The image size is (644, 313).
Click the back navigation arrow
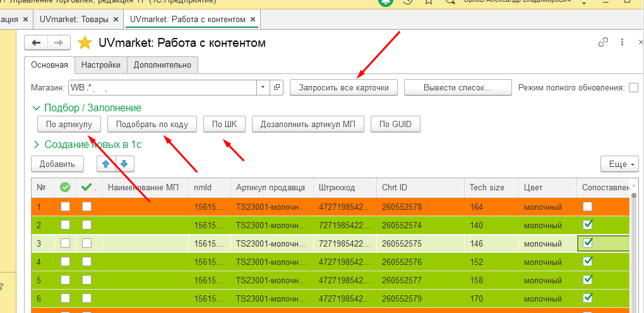pyautogui.click(x=36, y=43)
